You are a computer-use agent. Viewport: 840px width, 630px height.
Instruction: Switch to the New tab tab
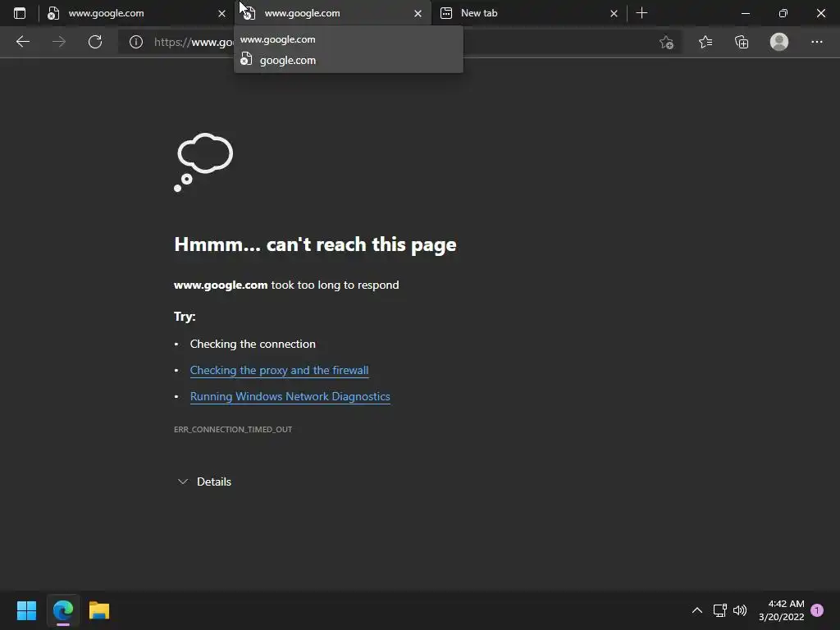point(528,13)
